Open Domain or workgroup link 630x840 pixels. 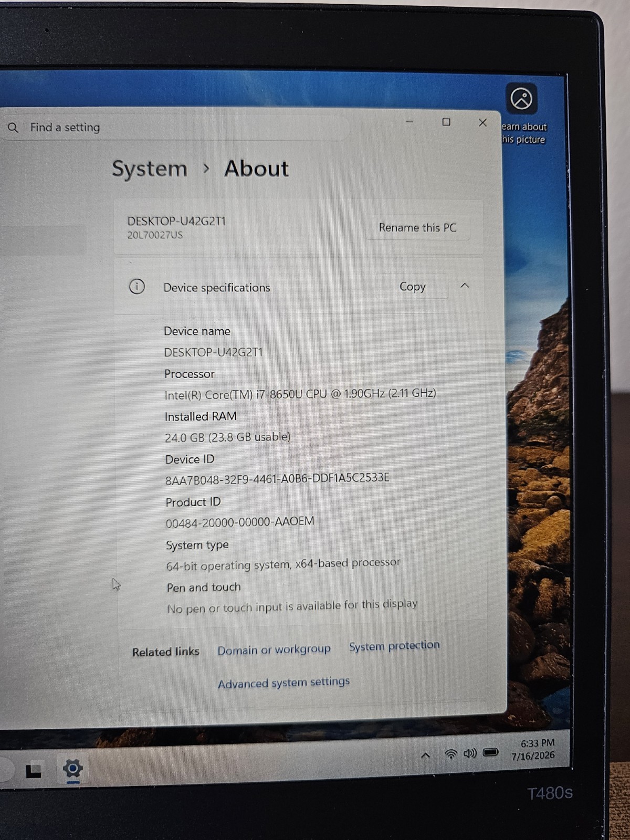(274, 649)
